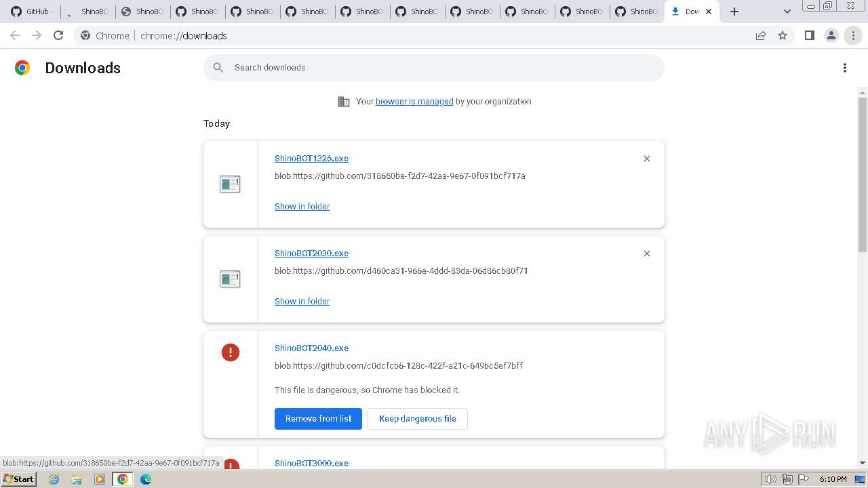The image size is (868, 488).
Task: Open the share page icon
Action: point(761,36)
